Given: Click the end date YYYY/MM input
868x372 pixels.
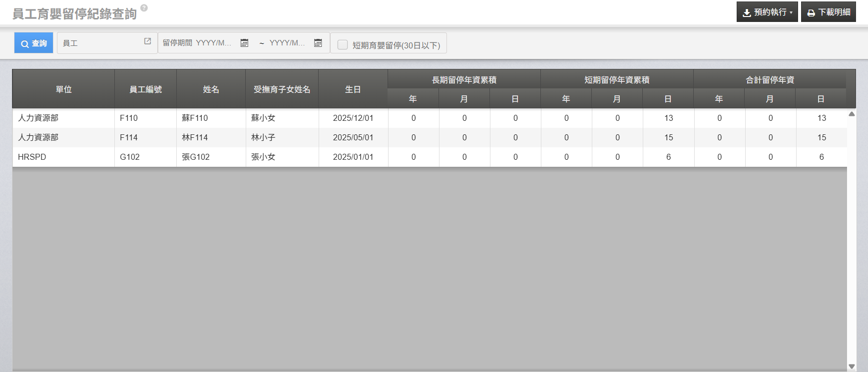Looking at the screenshot, I should pyautogui.click(x=287, y=43).
